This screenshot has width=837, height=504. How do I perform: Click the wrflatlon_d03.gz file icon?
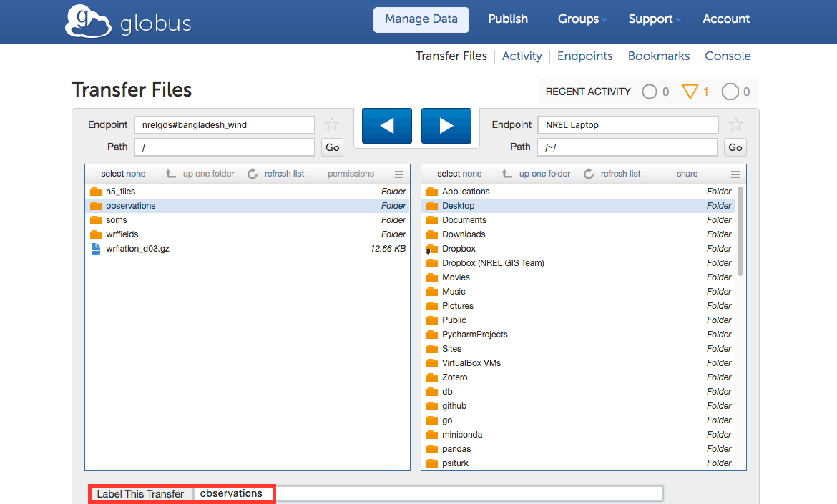96,249
